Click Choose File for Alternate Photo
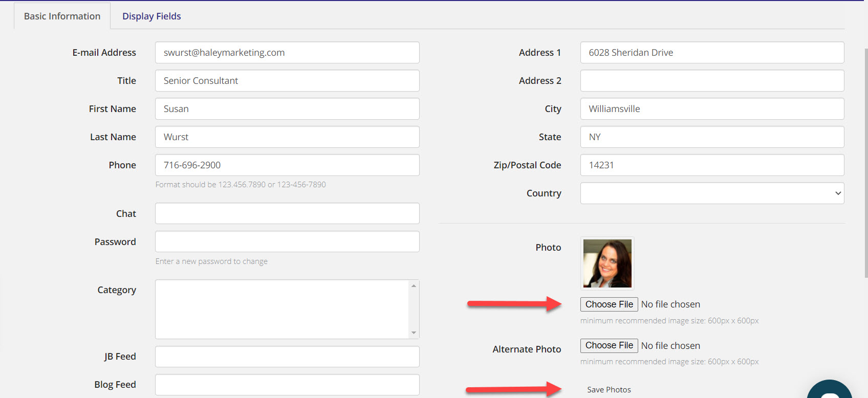 click(x=609, y=346)
